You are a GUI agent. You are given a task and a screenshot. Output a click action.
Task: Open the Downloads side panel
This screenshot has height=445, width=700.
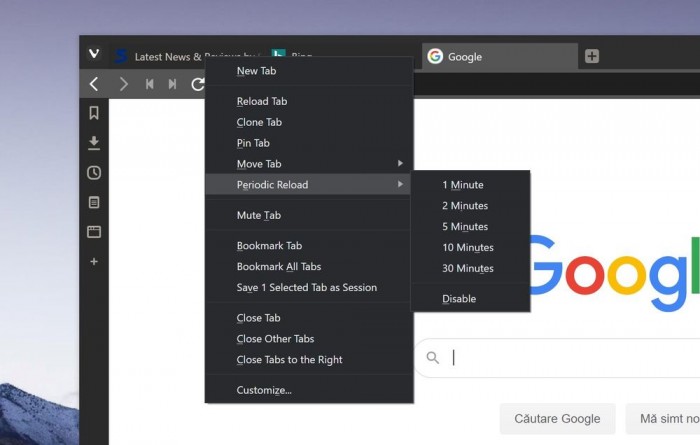click(x=94, y=143)
